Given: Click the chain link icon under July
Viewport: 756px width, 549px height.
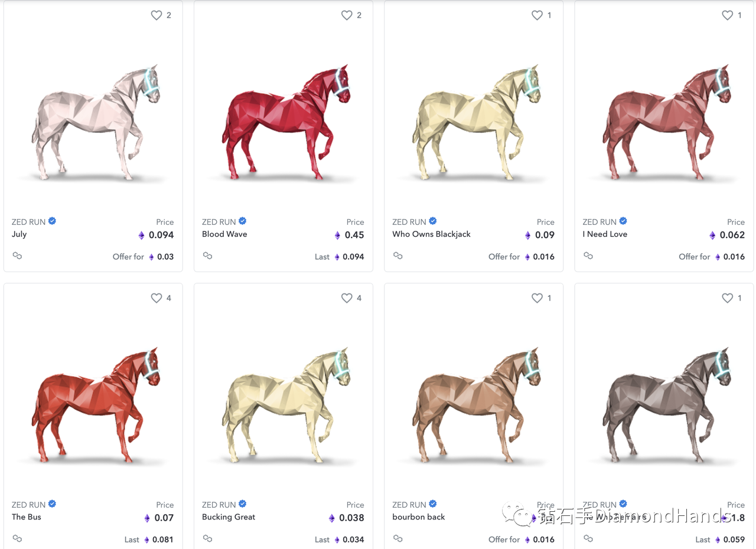Looking at the screenshot, I should click(x=17, y=256).
